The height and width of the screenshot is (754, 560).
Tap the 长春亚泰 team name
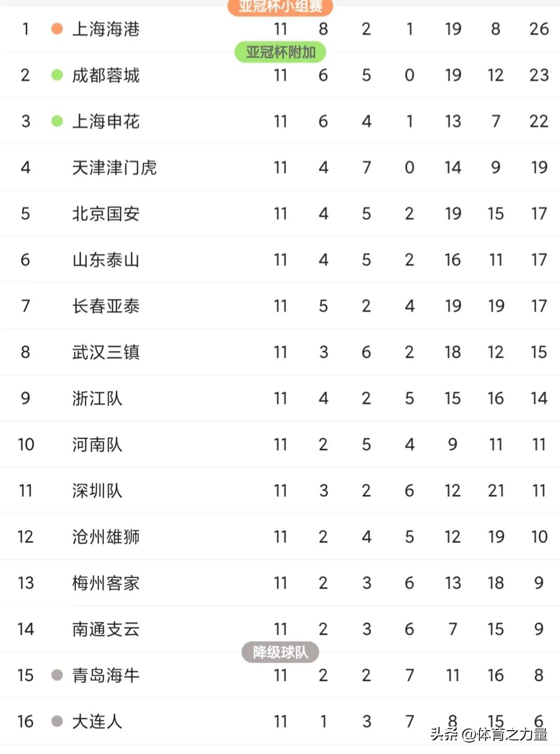pyautogui.click(x=106, y=306)
